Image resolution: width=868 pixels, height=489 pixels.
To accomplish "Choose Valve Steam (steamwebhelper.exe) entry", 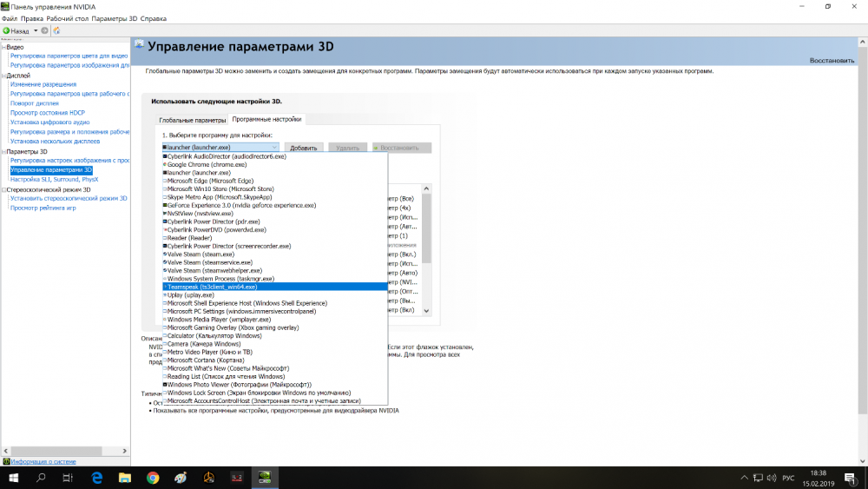I will point(275,270).
